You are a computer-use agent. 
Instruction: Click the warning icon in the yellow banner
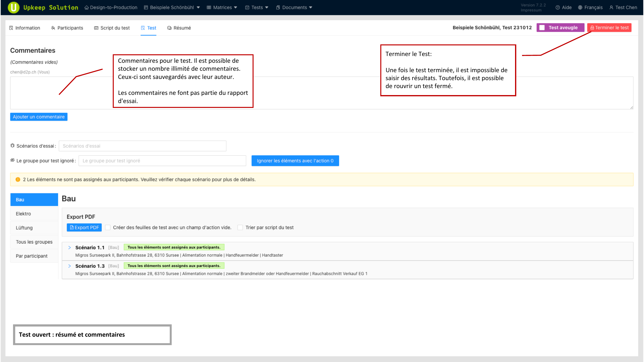coord(17,179)
